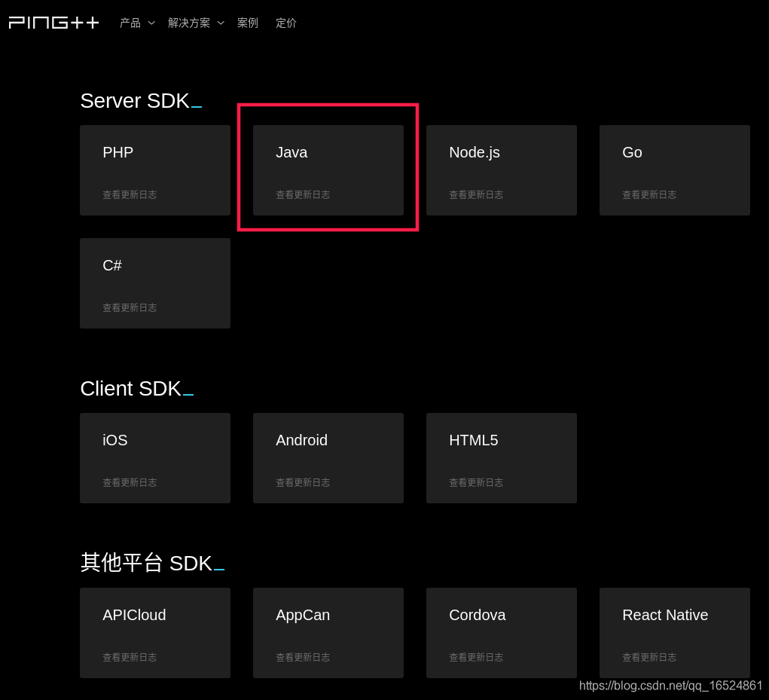Image resolution: width=769 pixels, height=700 pixels.
Task: Expand the 产品 dropdown chevron
Action: tap(151, 23)
